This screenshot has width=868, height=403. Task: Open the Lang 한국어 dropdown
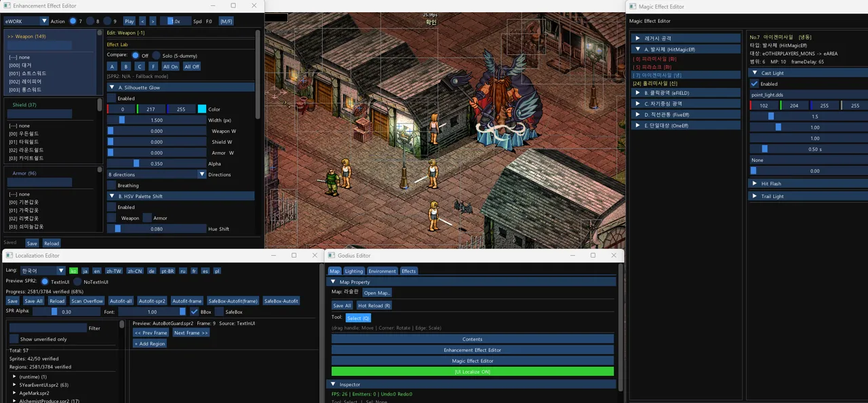(42, 271)
